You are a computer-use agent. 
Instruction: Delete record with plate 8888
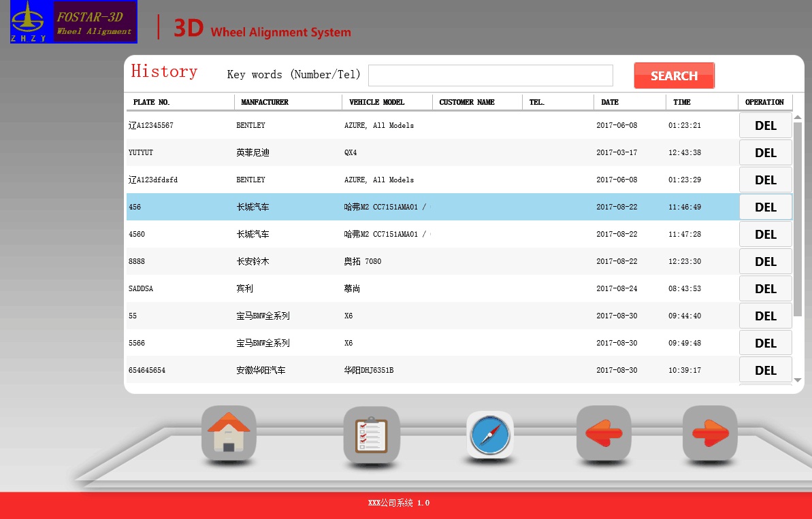pyautogui.click(x=765, y=262)
